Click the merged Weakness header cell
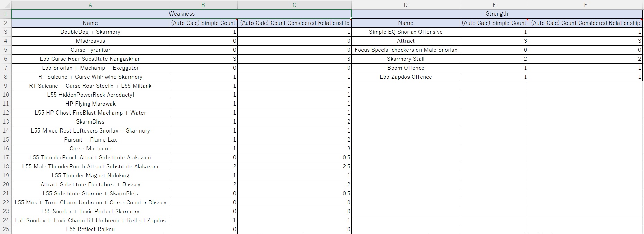 (182, 14)
